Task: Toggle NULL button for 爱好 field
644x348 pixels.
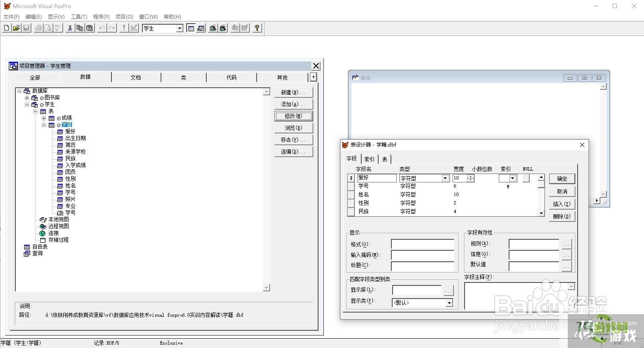Action: click(526, 178)
